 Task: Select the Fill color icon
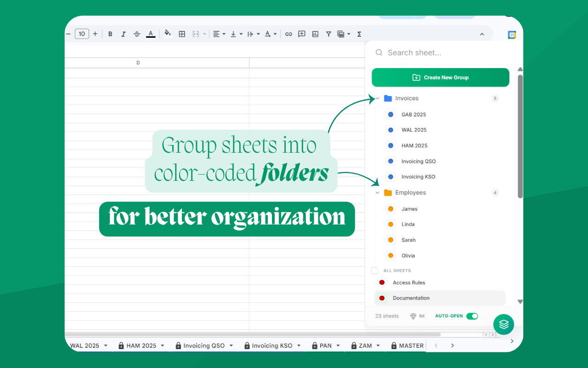(168, 34)
